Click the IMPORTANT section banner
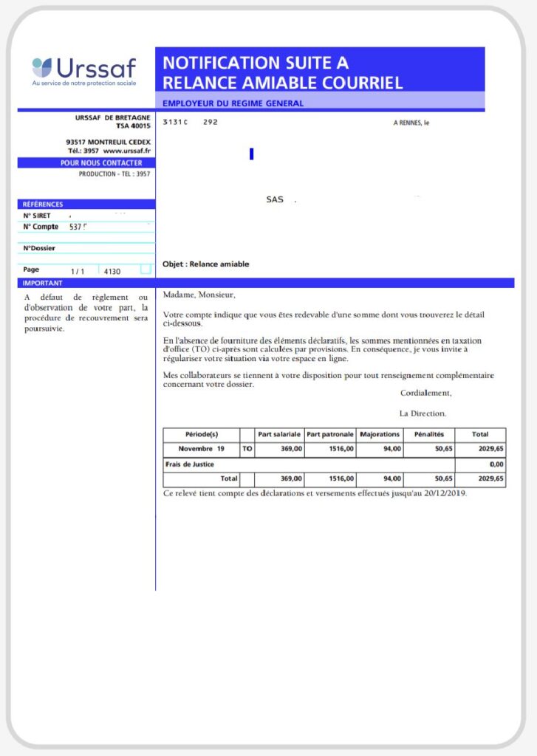Viewport: 537px width, 756px height. 43,283
